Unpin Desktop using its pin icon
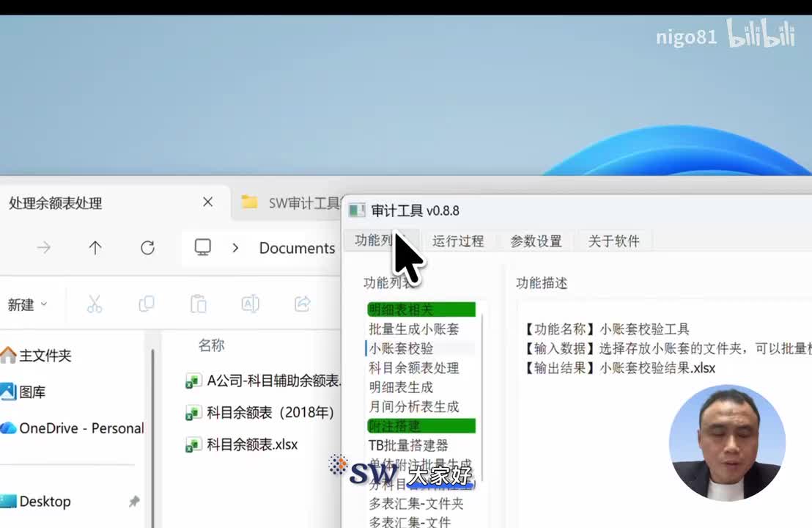Viewport: 812px width, 528px height. point(134,501)
